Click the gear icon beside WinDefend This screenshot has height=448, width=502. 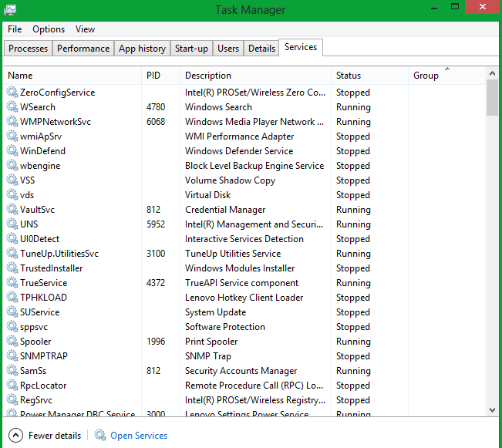[x=12, y=150]
